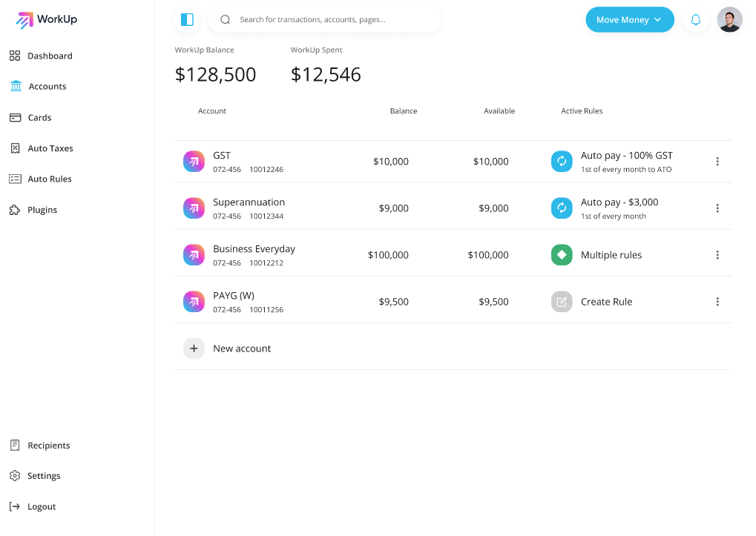Open the Move Money dropdown
Image resolution: width=756 pixels, height=536 pixels.
pos(630,20)
